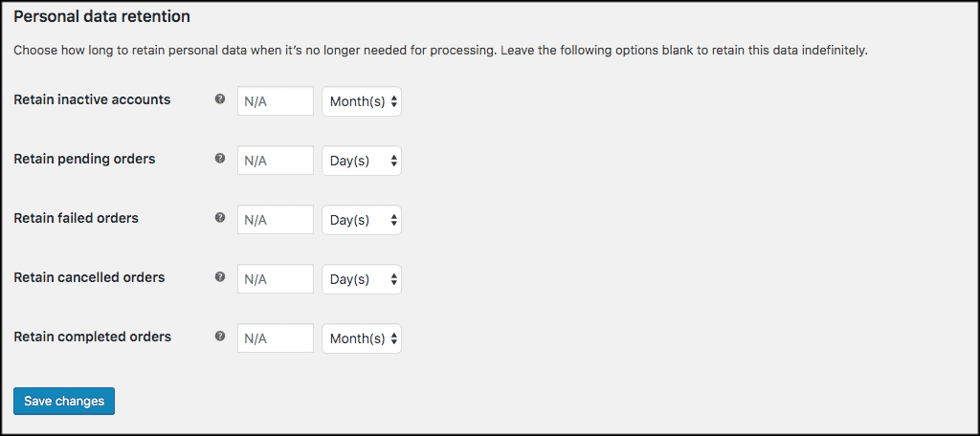Click help icon for Retain failed orders

coord(219,217)
